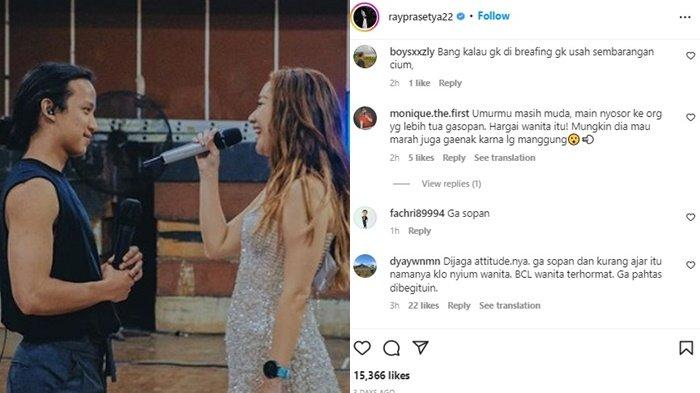Reply to boysxxzly's comment
The width and height of the screenshot is (700, 393).
pos(450,83)
